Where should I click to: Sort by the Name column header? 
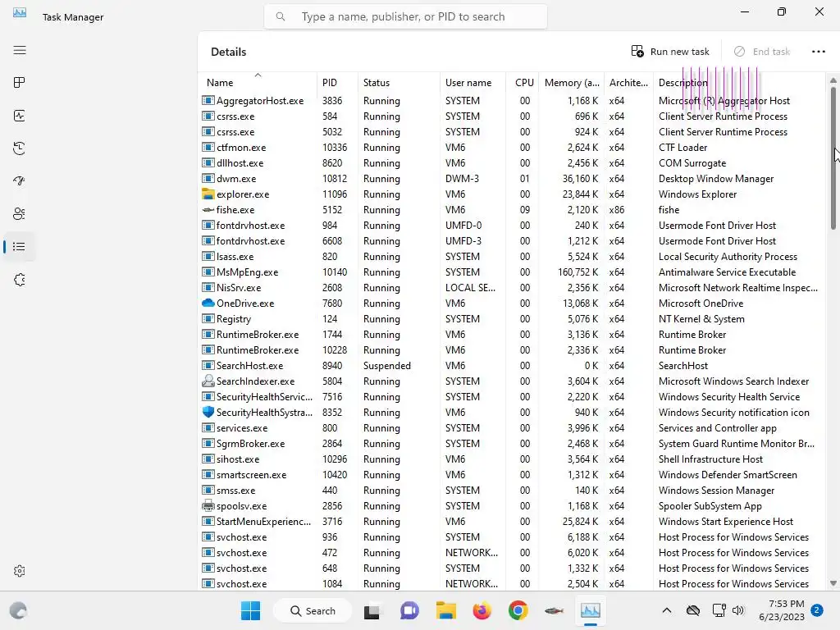click(x=258, y=83)
